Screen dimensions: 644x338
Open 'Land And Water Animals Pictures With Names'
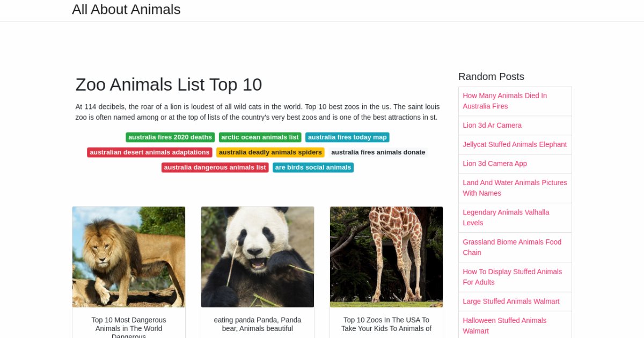click(x=515, y=188)
